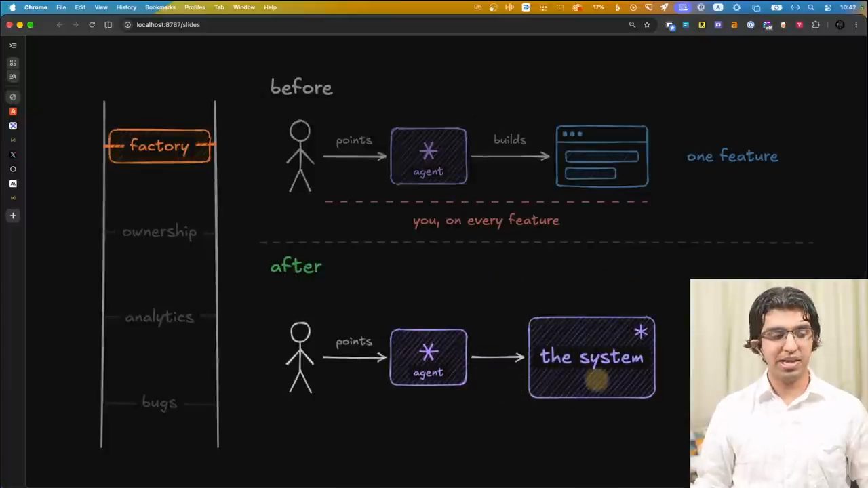Toggle the split view sidebar button

point(108,25)
